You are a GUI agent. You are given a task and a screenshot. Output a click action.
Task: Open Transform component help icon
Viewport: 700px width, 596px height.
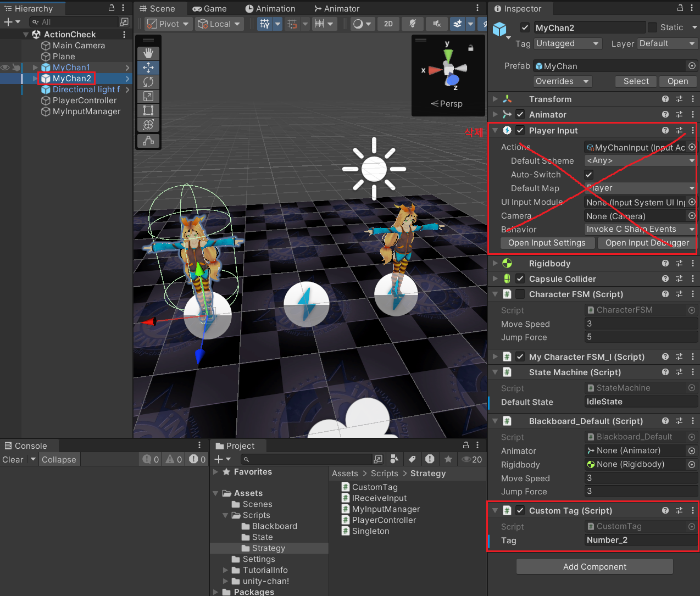(x=665, y=99)
